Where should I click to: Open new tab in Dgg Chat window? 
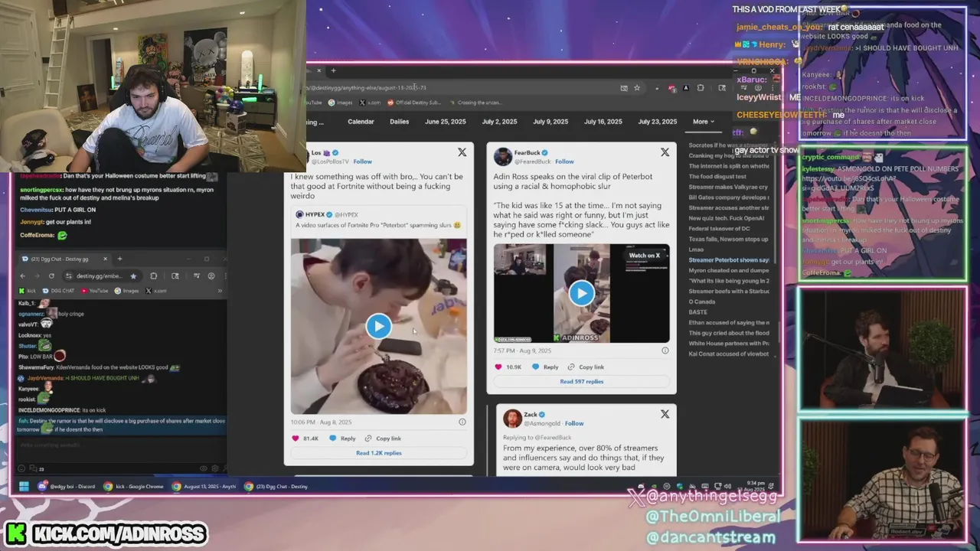119,259
